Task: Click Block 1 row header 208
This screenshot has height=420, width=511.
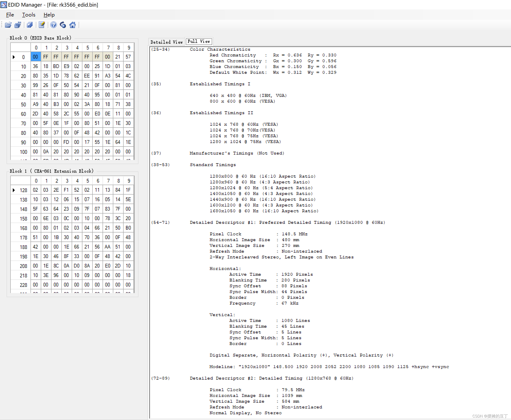Action: (x=21, y=266)
